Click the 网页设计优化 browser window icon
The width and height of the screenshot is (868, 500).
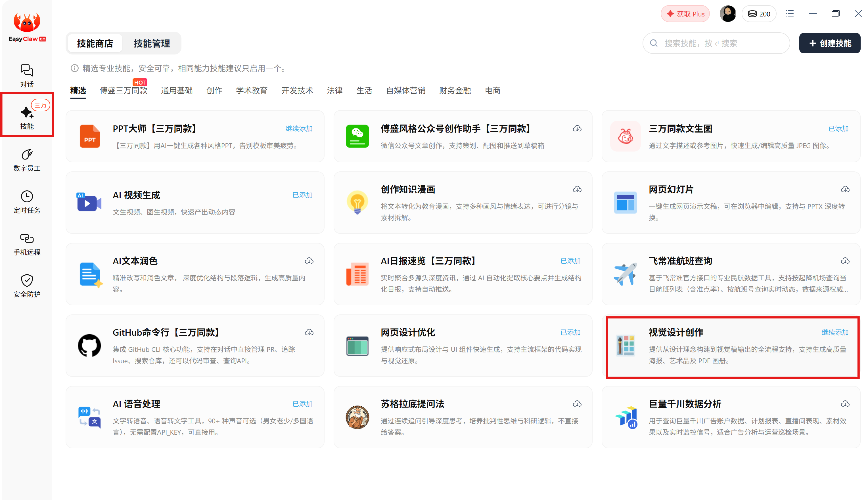click(357, 345)
